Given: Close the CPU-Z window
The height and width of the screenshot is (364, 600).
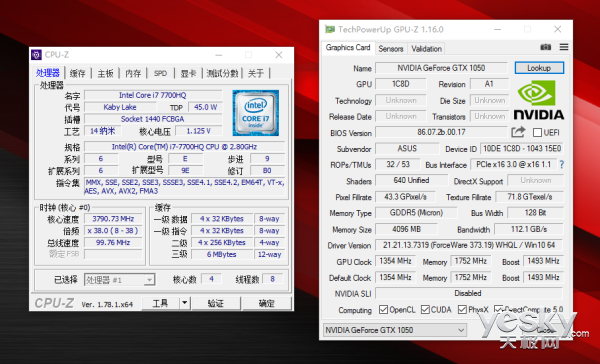Looking at the screenshot, I should [x=279, y=55].
